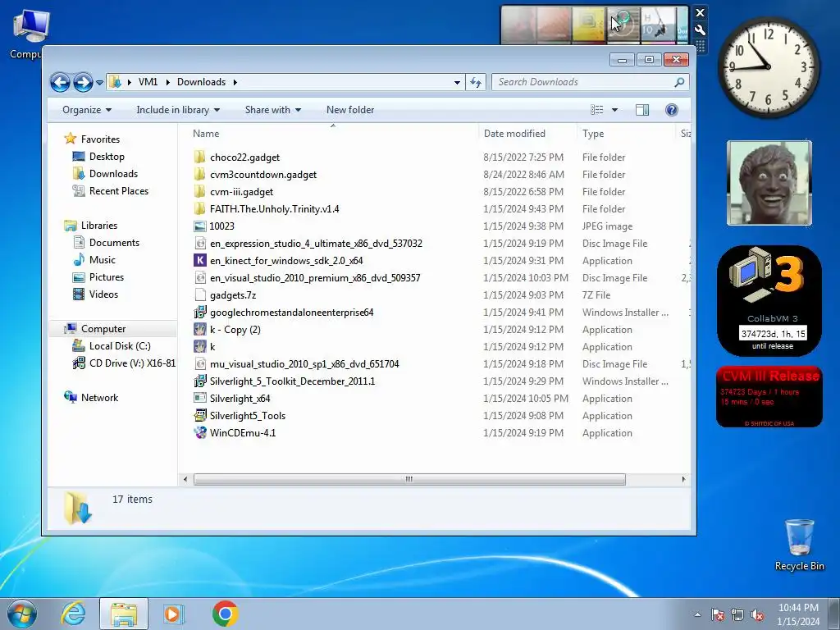840x630 pixels.
Task: Click VM1 in the address breadcrumb
Action: 148,82
